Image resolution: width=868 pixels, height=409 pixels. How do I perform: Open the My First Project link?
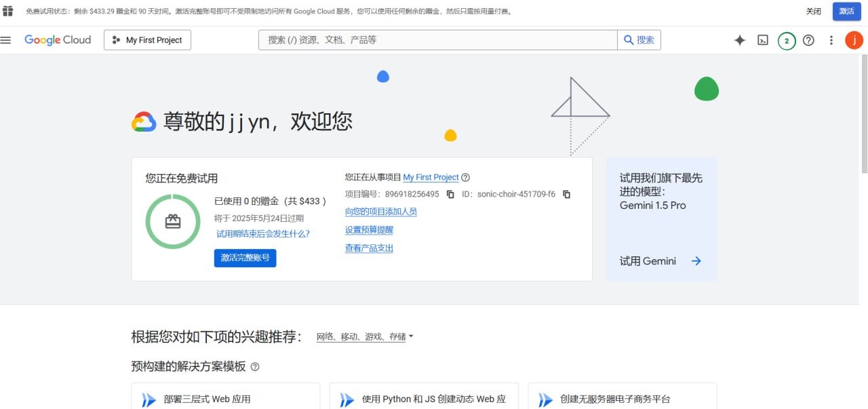coord(431,178)
